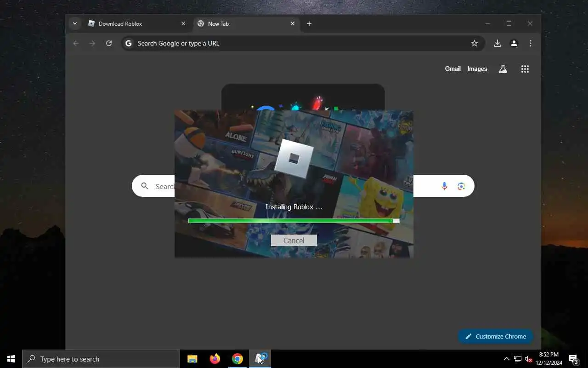588x368 pixels.
Task: Click the Google G icon in address bar
Action: [x=129, y=43]
